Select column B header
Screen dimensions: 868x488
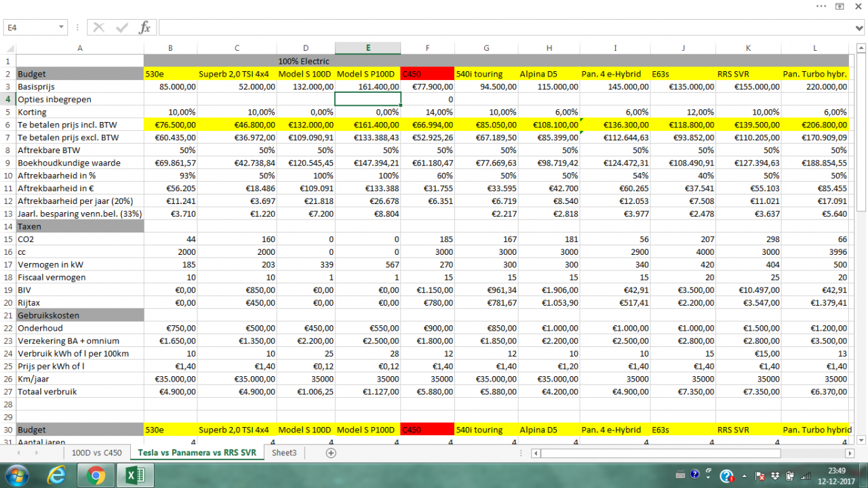170,48
